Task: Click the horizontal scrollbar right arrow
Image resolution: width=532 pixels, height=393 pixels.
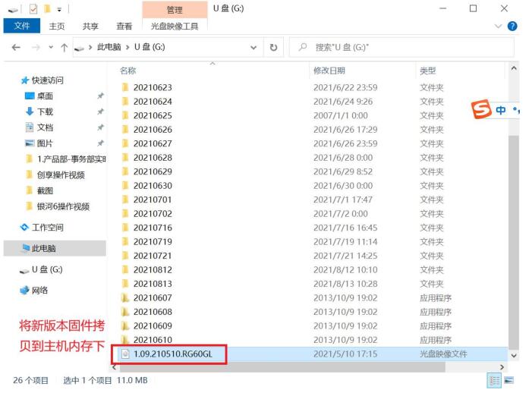Action: click(502, 367)
